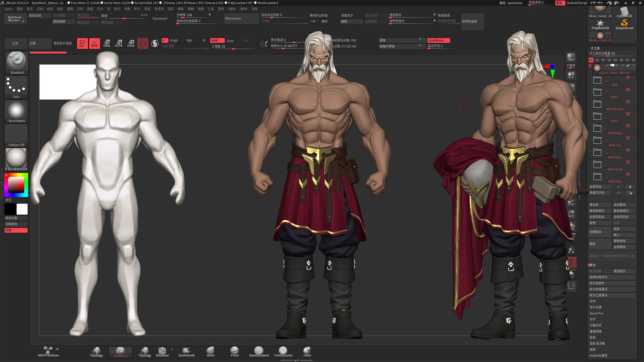Select the Inflat brush
The width and height of the screenshot is (644, 362).
click(307, 352)
